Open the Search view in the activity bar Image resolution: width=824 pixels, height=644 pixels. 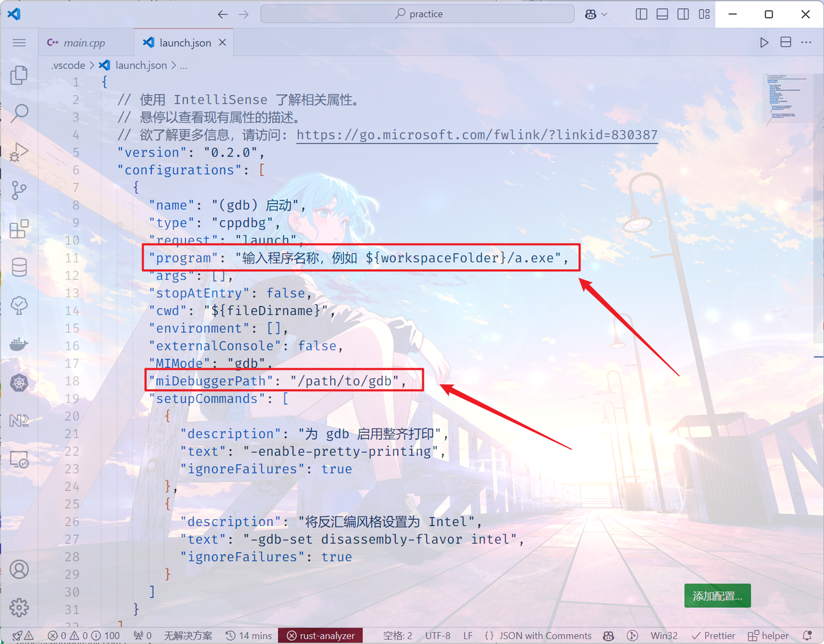coord(19,113)
